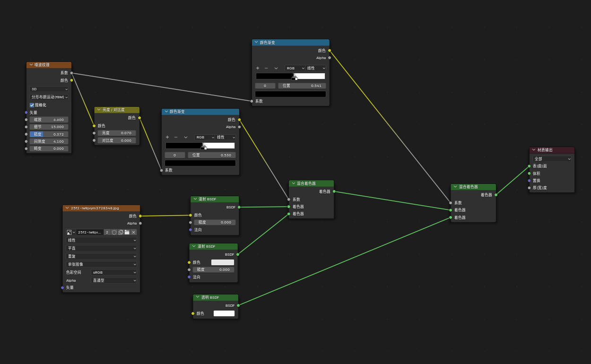The width and height of the screenshot is (591, 364).
Task: Unlink the image with X icon
Action: [133, 232]
